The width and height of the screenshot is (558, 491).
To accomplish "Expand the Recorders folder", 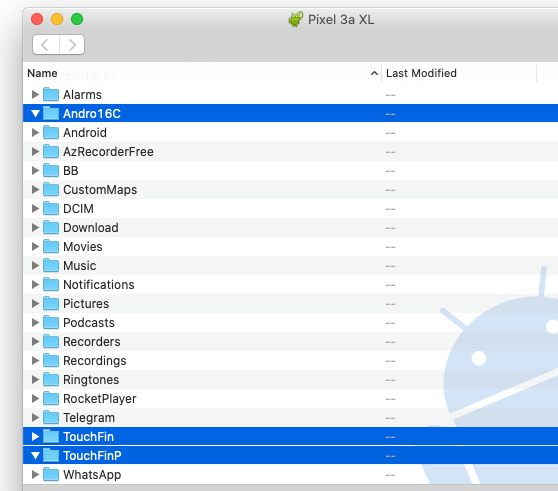I will pyautogui.click(x=35, y=342).
